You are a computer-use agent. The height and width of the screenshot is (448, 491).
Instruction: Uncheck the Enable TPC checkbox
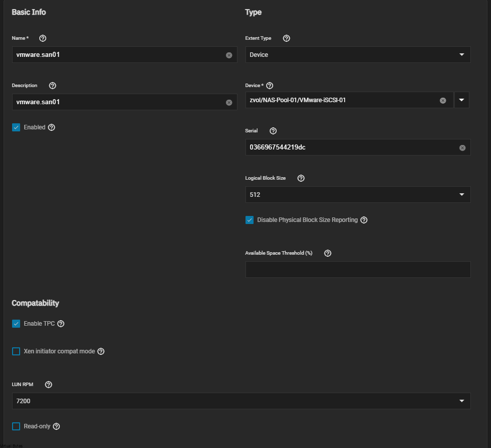click(x=16, y=324)
